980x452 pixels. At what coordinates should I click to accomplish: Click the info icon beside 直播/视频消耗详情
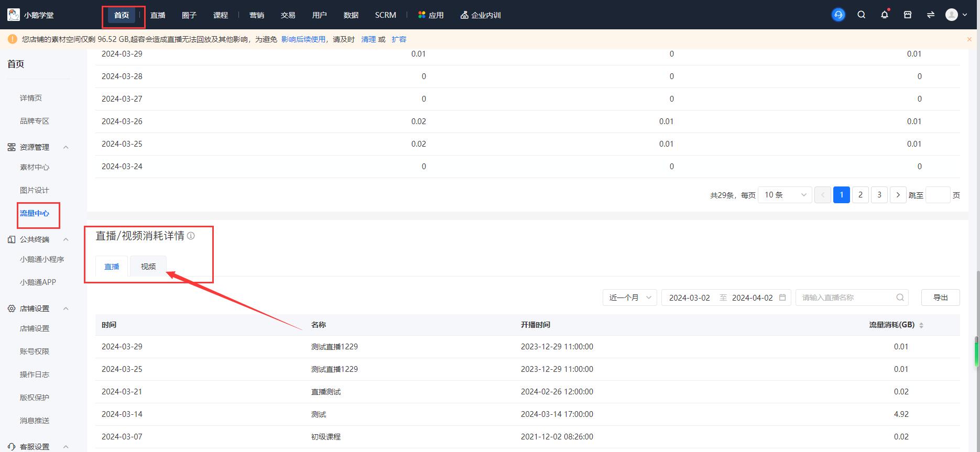(191, 236)
